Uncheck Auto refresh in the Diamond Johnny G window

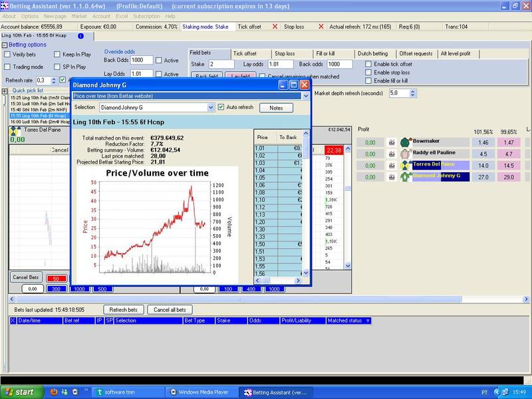[x=221, y=107]
